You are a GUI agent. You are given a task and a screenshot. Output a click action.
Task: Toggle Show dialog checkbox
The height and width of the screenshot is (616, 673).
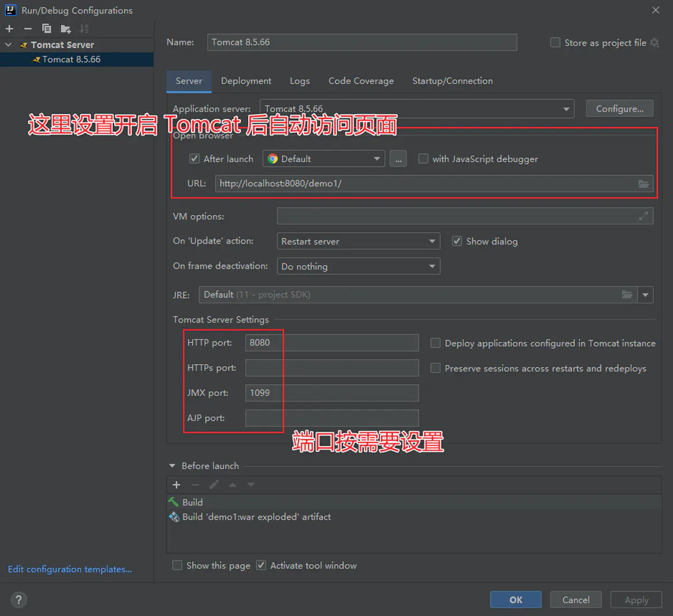(457, 241)
